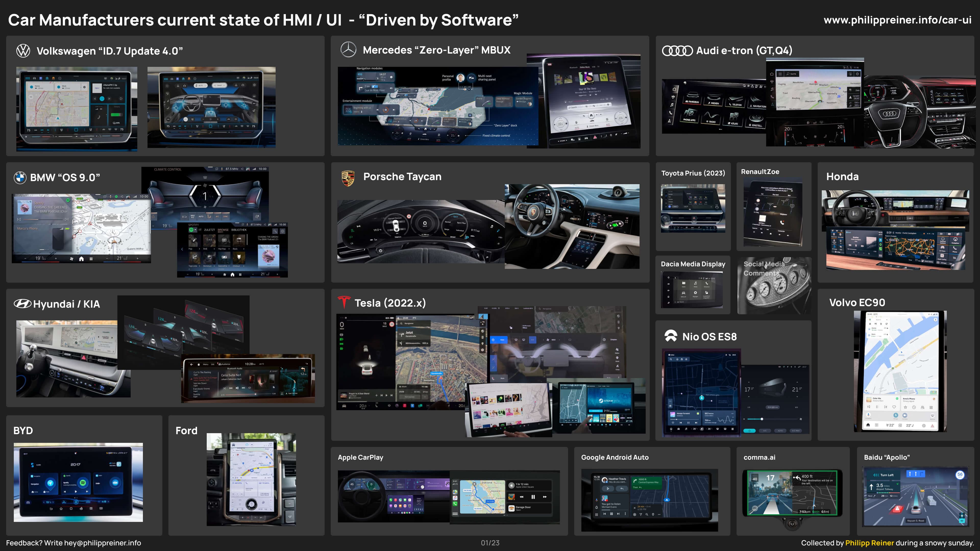
Task: Open the Baidu Apollo navigation image
Action: coord(916,497)
